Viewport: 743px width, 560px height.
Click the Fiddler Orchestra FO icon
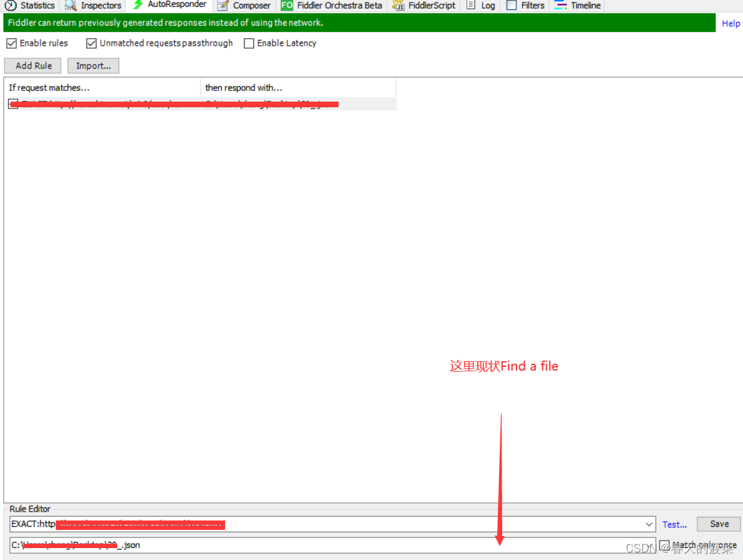coord(287,6)
